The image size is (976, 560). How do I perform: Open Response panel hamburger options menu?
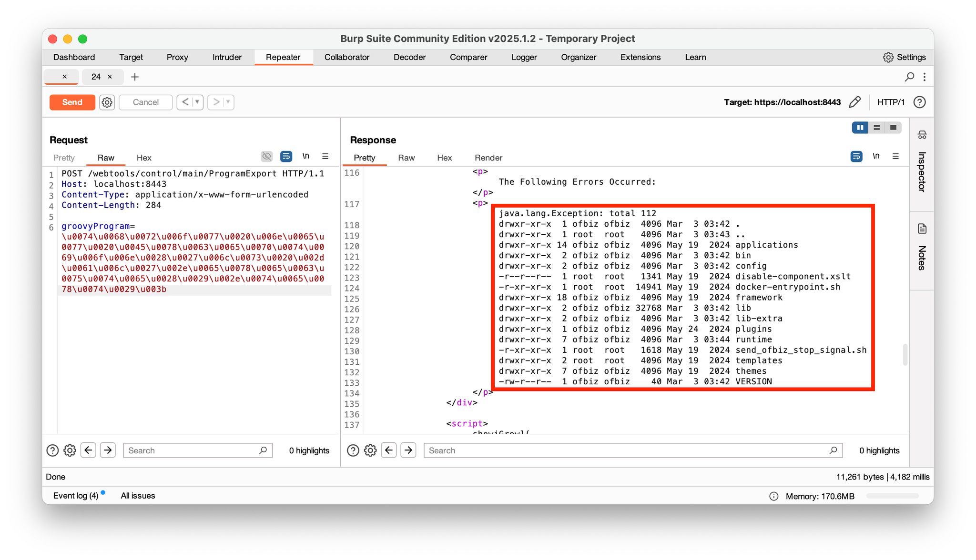895,156
